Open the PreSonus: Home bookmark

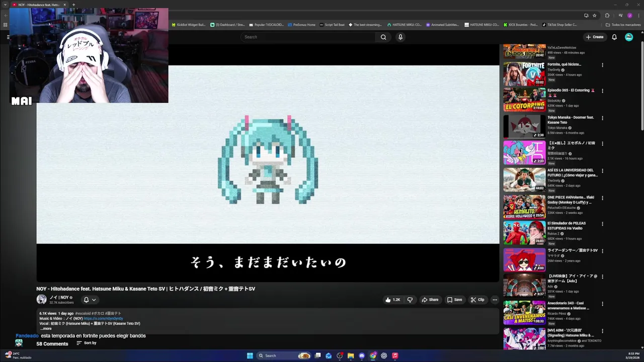(302, 25)
